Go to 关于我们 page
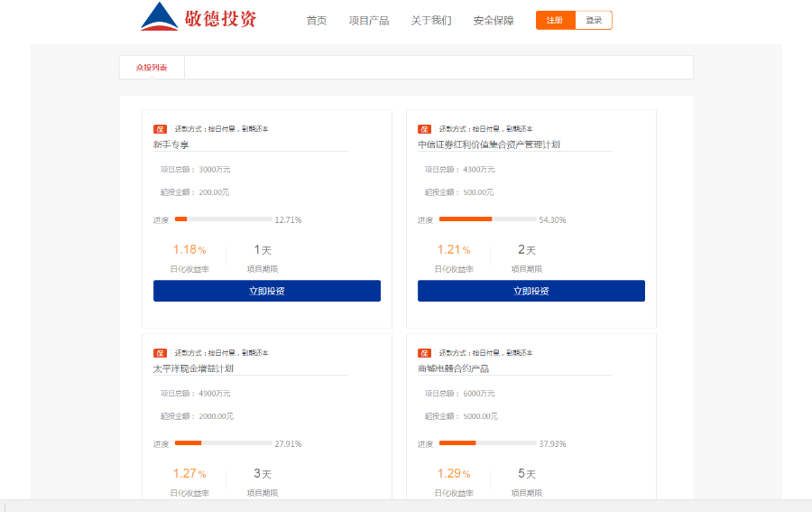This screenshot has width=812, height=512. pos(431,21)
